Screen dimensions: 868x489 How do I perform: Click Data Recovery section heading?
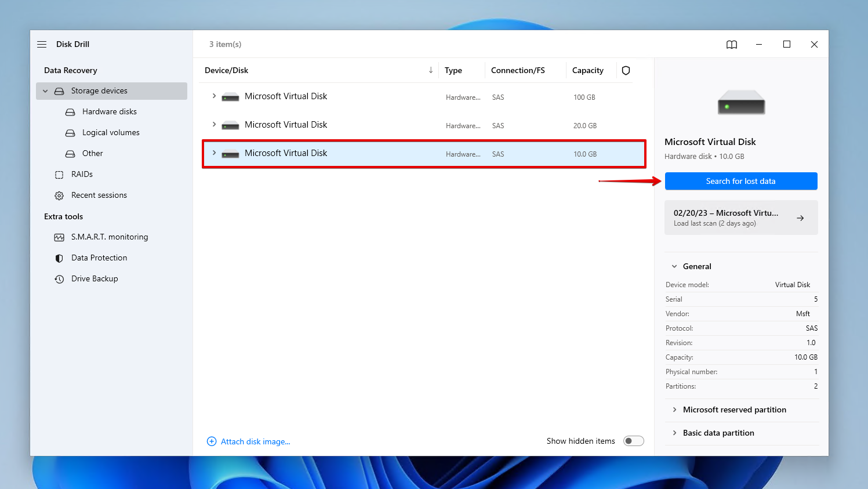click(71, 70)
